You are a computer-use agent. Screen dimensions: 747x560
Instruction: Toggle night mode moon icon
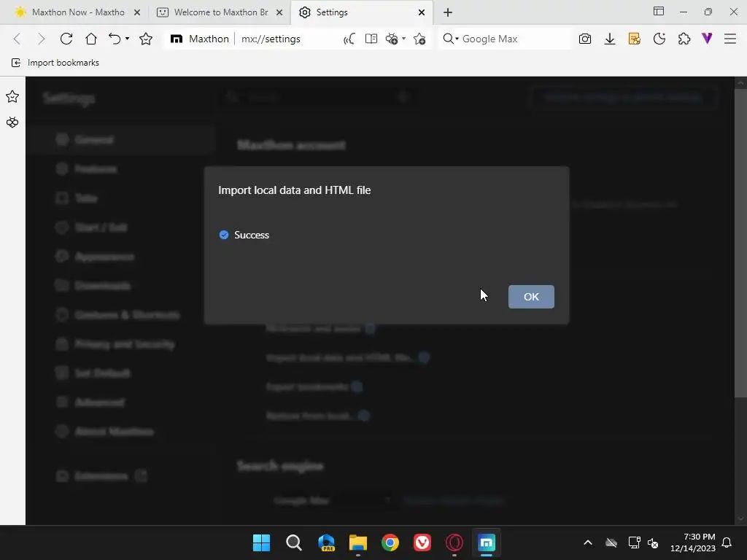click(x=659, y=39)
